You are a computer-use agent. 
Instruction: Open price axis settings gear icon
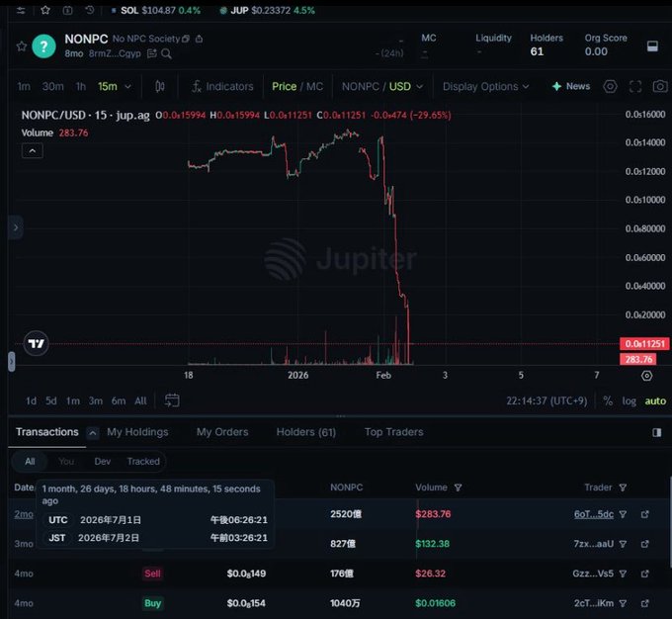(x=646, y=376)
